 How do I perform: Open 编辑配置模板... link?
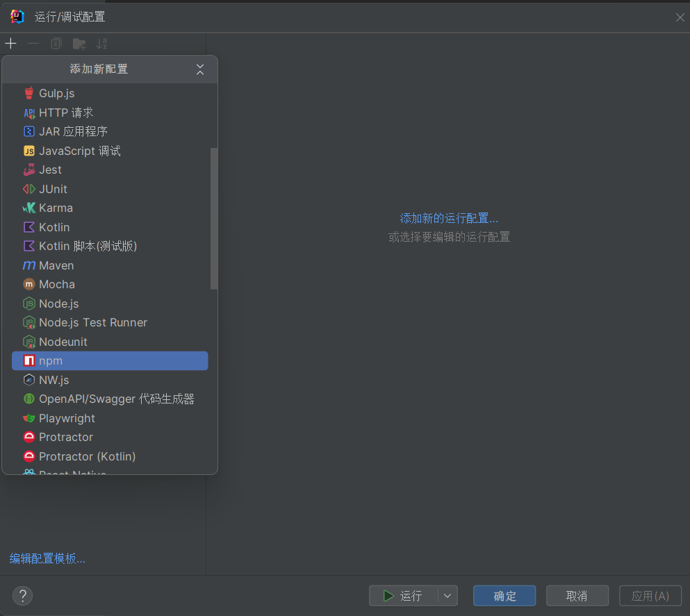pos(47,558)
